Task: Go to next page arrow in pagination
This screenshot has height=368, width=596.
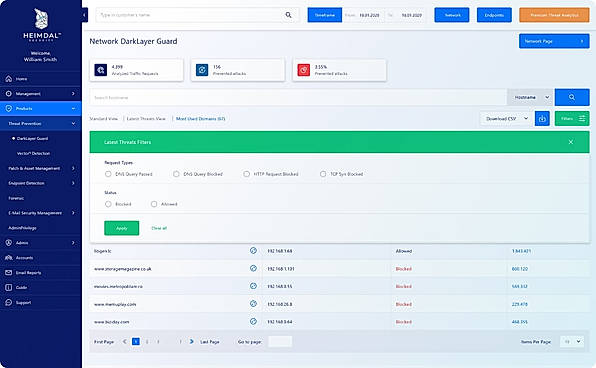Action: point(192,342)
